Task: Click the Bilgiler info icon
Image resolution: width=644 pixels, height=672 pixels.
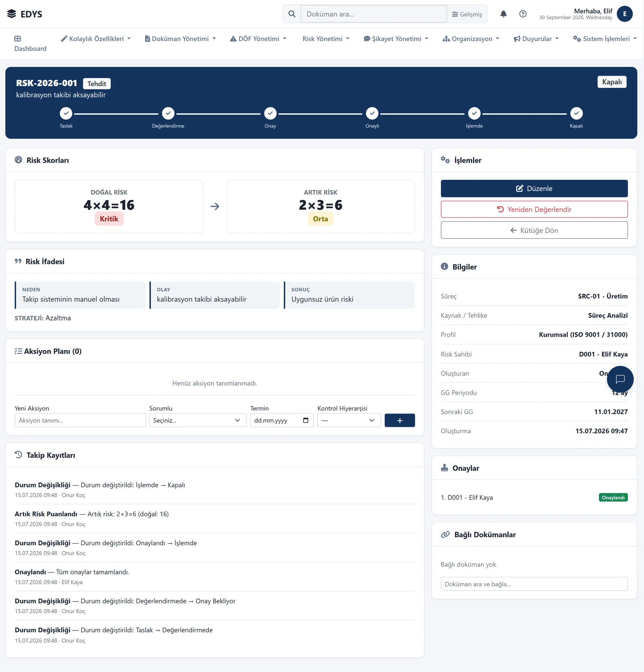Action: click(444, 266)
